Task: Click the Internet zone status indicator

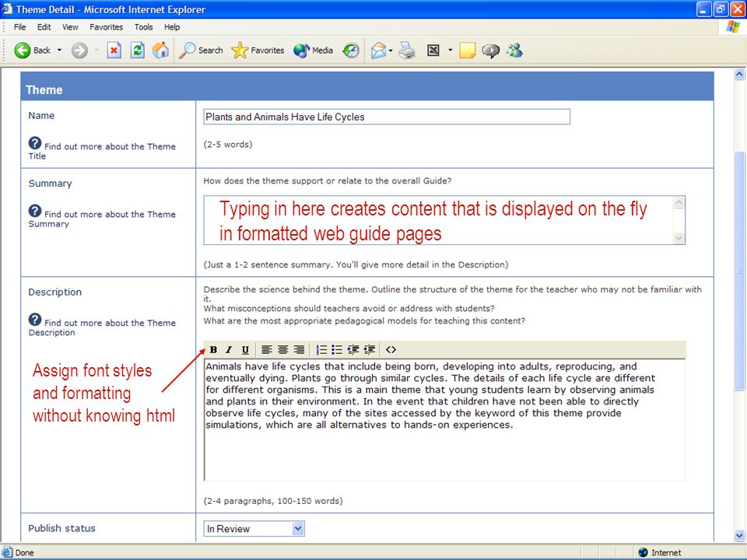Action: (660, 552)
